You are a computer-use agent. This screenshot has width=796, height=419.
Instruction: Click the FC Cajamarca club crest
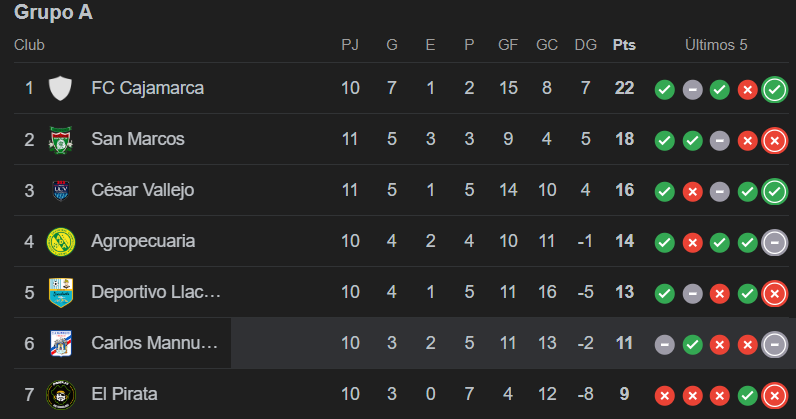click(61, 88)
